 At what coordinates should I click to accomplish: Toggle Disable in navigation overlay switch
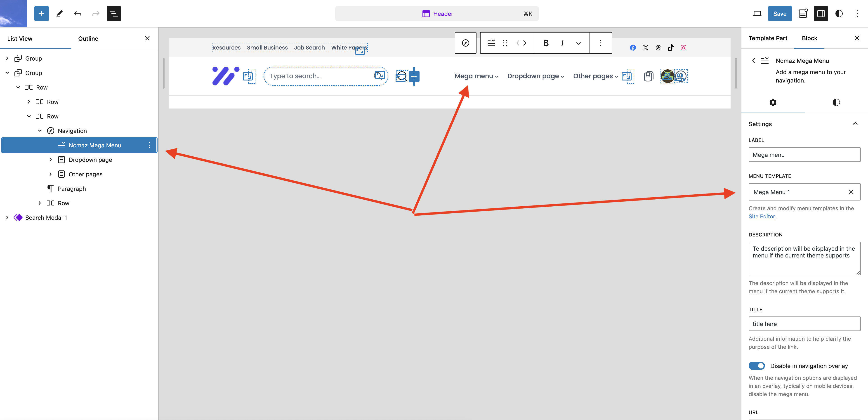(x=757, y=366)
